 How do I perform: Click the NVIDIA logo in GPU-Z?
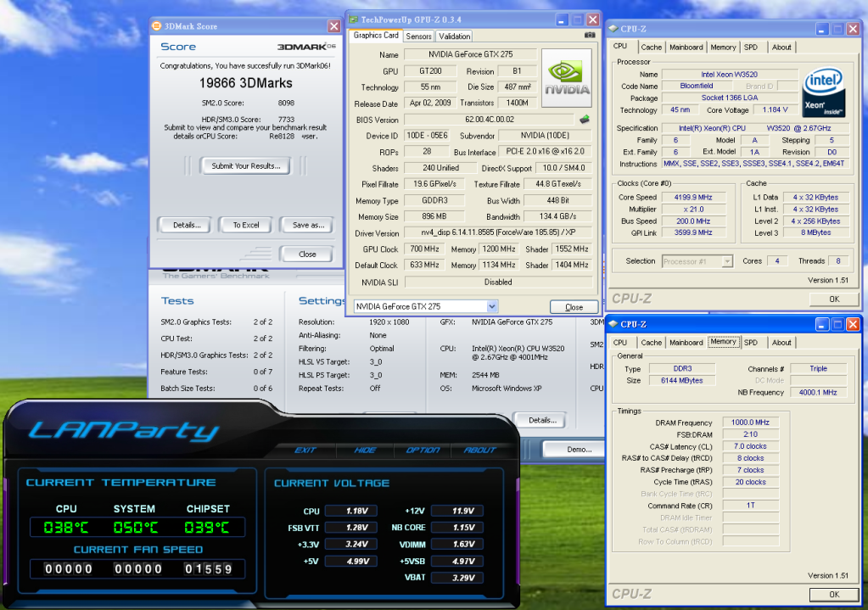coord(566,78)
